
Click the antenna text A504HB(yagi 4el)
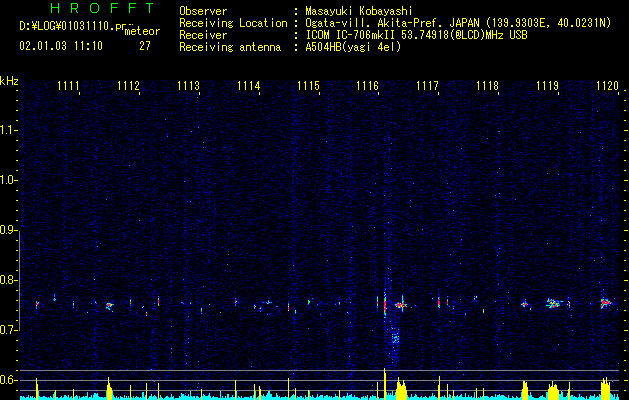click(353, 47)
